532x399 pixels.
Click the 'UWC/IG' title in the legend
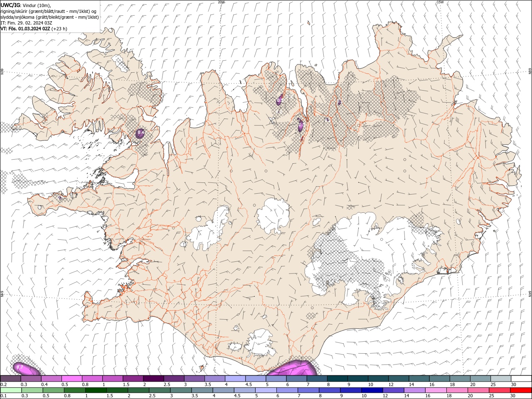10,5
